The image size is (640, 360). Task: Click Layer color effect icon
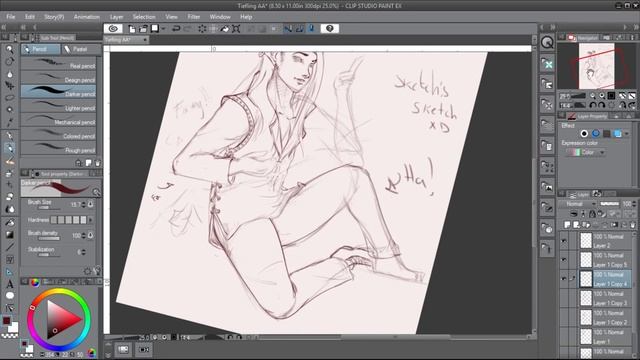tap(618, 133)
